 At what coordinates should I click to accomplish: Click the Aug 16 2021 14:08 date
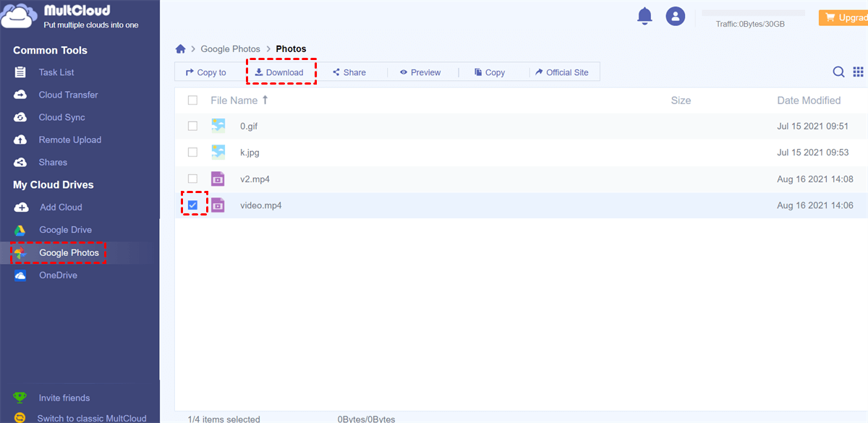tap(815, 179)
